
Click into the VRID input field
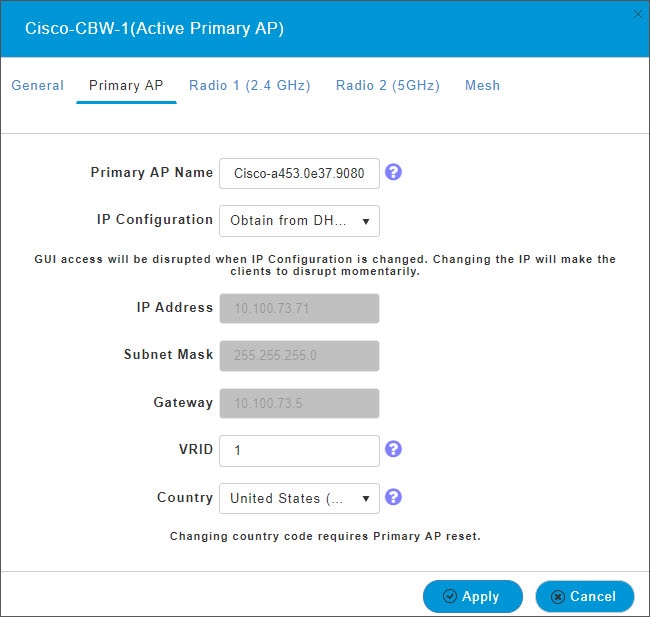299,451
